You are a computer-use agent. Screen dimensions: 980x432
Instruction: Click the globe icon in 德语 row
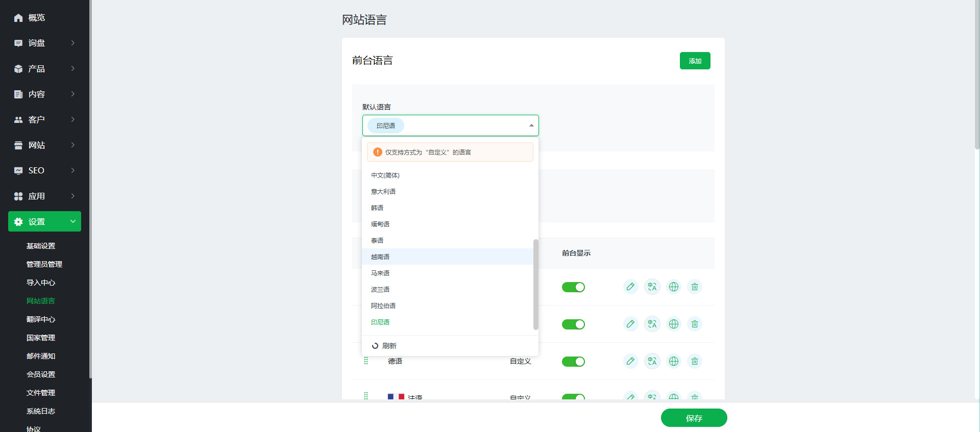673,361
